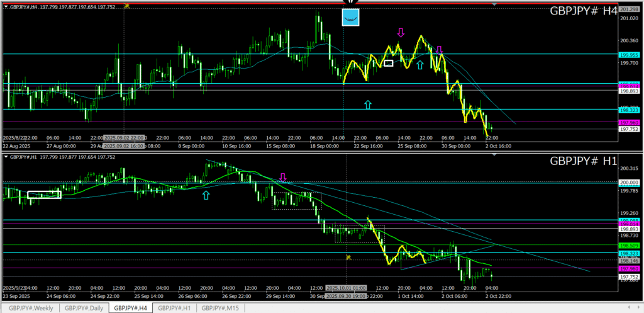This screenshot has height=313, width=644.
Task: Switch to the GBPJPY#,Daily tab
Action: click(x=84, y=308)
